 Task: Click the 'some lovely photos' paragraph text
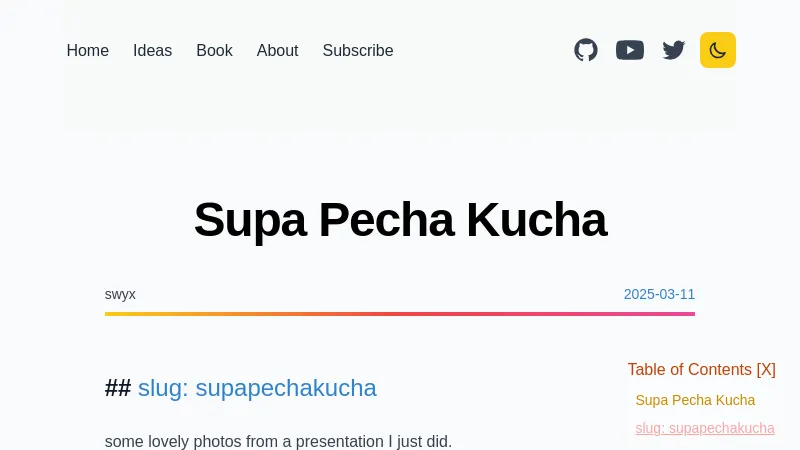coord(278,441)
